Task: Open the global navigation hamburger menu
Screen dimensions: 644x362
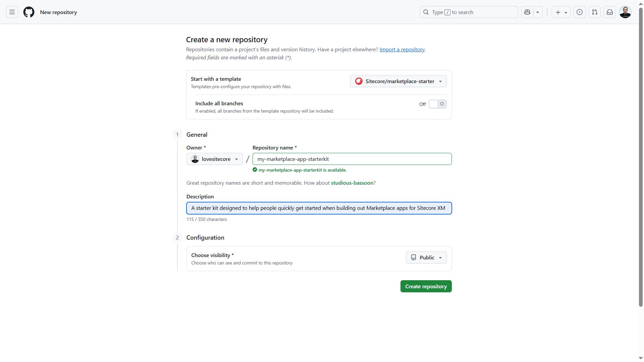Action: 11,12
